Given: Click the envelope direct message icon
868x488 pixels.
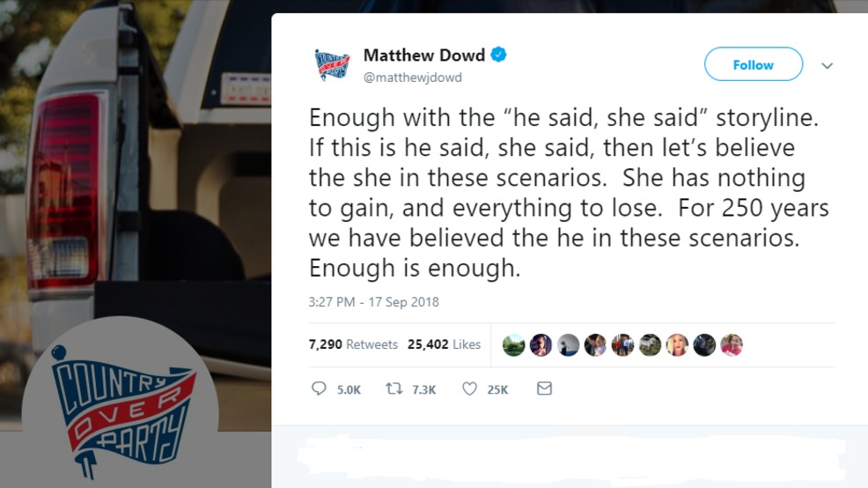Looking at the screenshot, I should 544,388.
